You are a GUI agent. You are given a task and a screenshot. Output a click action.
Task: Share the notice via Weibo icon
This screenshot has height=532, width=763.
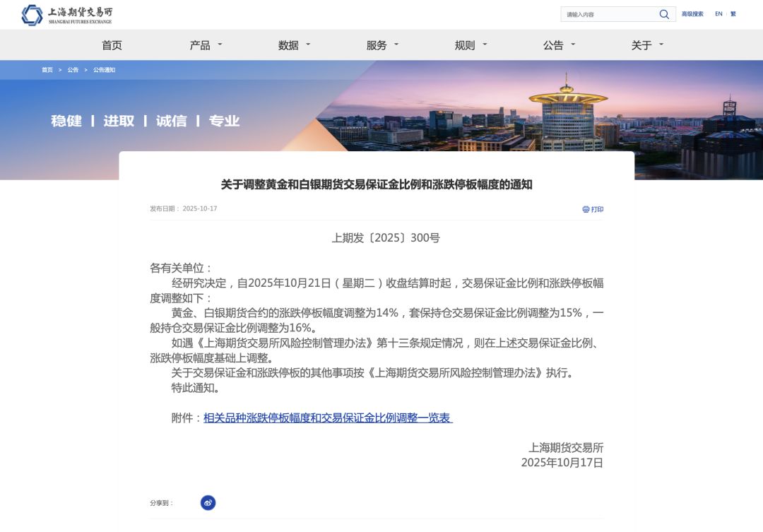click(x=208, y=503)
